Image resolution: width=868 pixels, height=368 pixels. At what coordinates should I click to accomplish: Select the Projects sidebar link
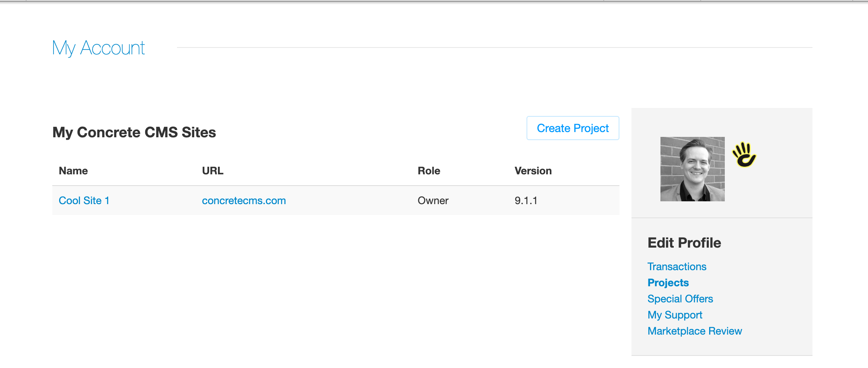point(668,283)
